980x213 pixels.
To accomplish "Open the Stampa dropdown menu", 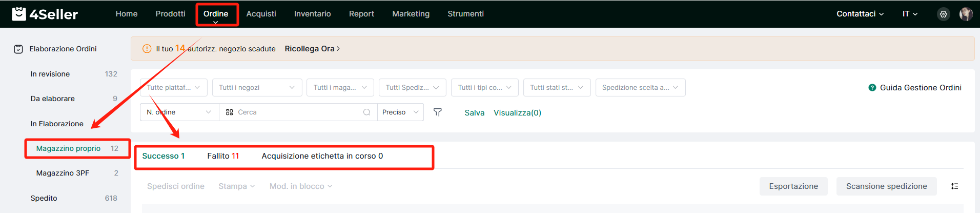I will point(236,186).
